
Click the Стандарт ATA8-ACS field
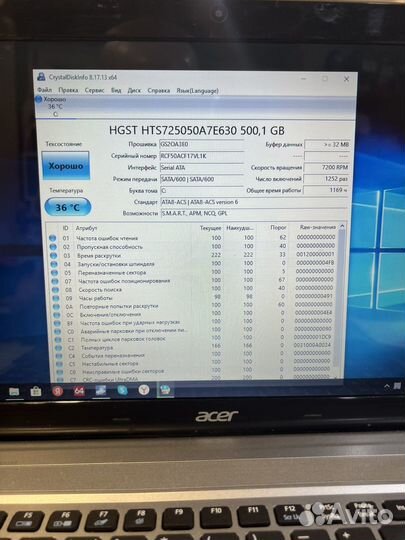[254, 202]
